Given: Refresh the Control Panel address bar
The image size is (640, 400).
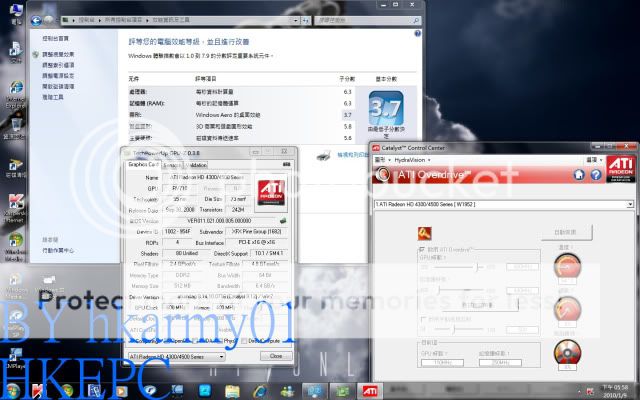Looking at the screenshot, I should (x=306, y=20).
